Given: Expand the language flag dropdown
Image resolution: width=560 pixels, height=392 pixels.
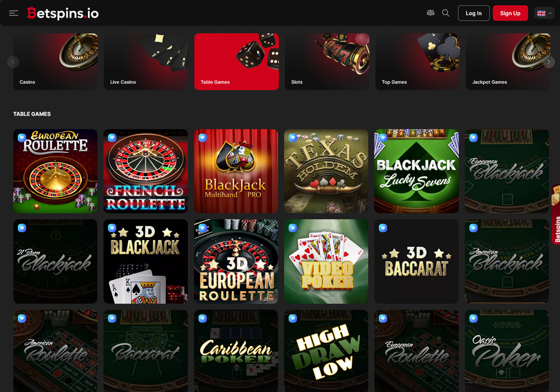Looking at the screenshot, I should 544,13.
